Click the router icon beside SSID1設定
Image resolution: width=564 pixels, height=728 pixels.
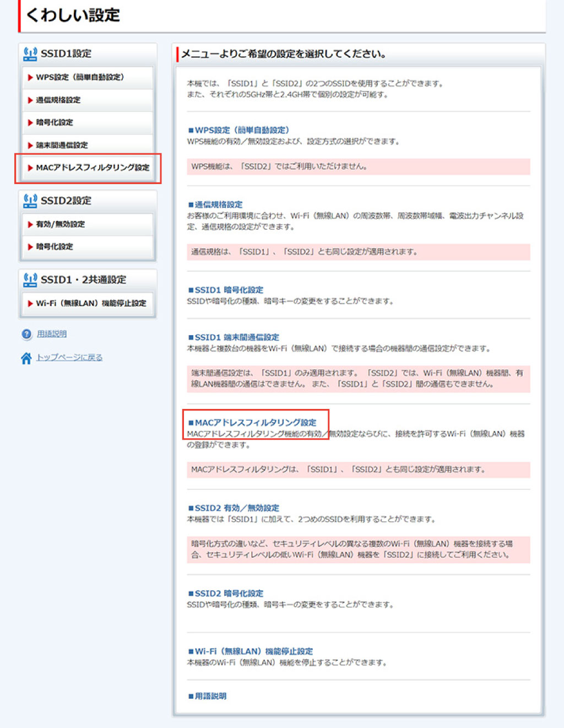(x=30, y=53)
